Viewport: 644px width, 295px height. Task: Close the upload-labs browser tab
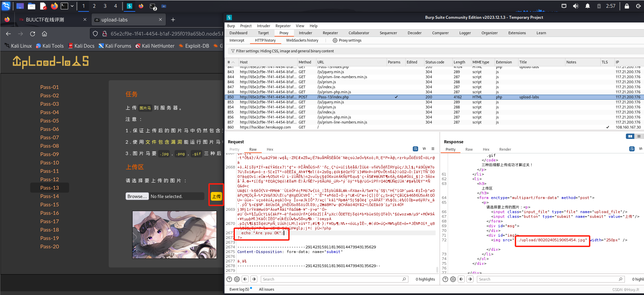[160, 19]
